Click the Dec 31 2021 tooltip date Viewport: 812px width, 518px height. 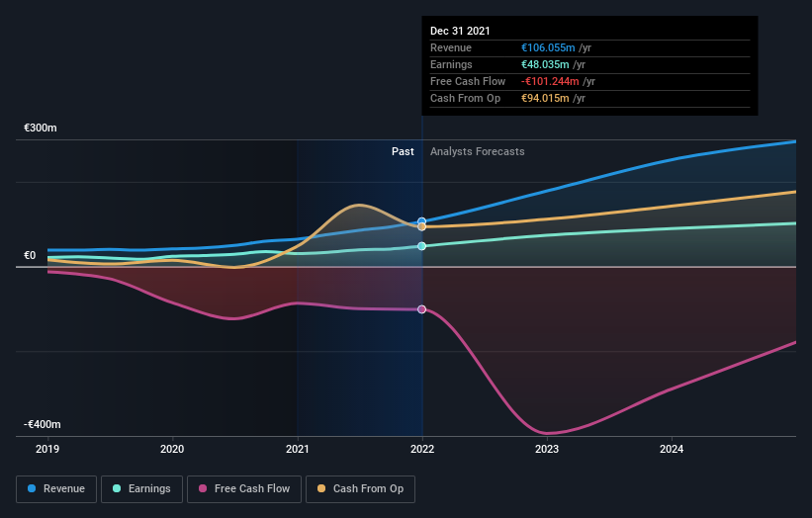click(460, 31)
